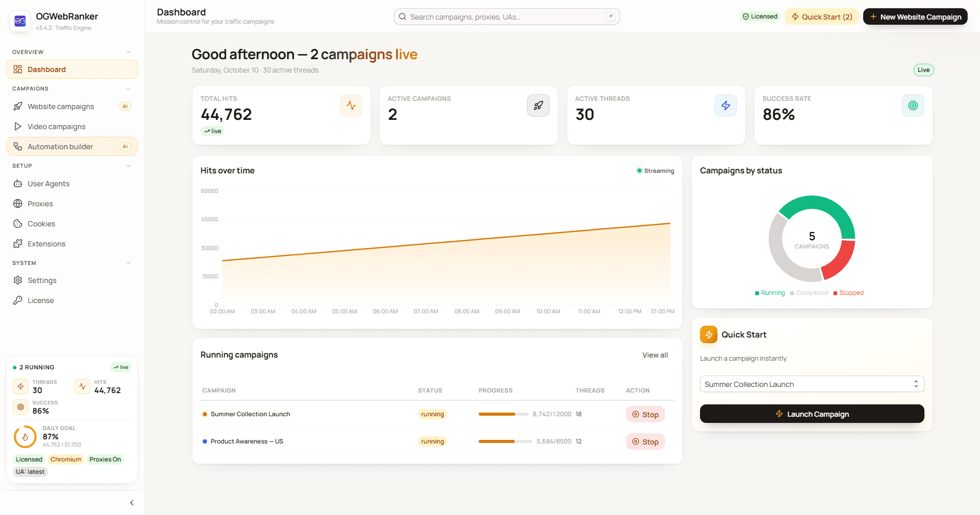Click the Daily Goal flame ring icon

(25, 437)
